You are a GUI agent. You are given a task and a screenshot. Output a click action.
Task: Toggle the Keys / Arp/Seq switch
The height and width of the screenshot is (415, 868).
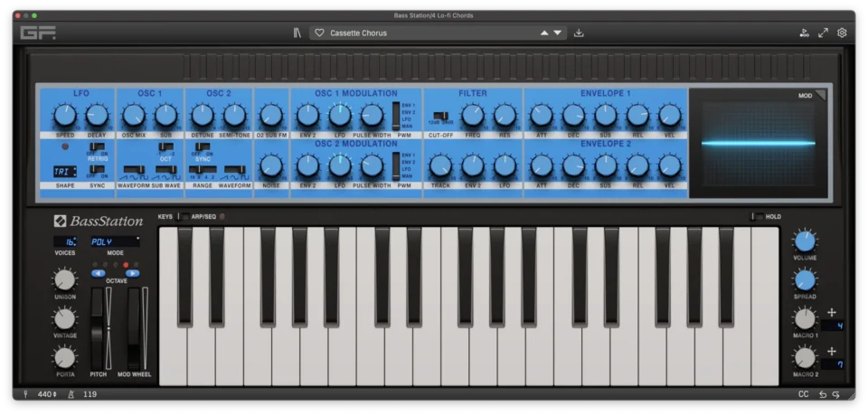pos(182,217)
